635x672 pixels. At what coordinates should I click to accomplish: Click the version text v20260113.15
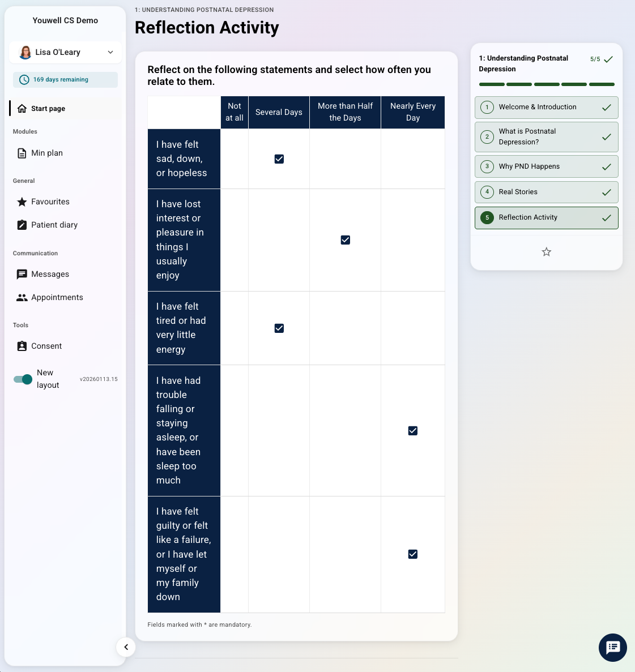pyautogui.click(x=99, y=379)
